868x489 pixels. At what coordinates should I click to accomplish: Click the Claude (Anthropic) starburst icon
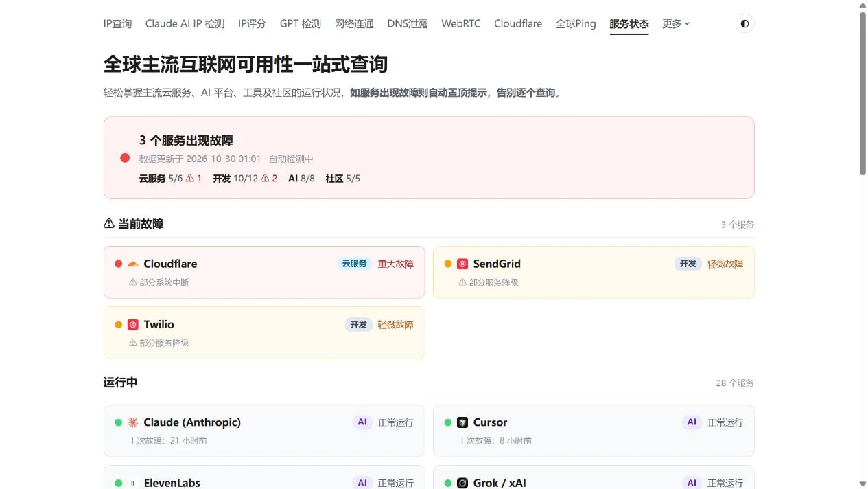click(133, 422)
